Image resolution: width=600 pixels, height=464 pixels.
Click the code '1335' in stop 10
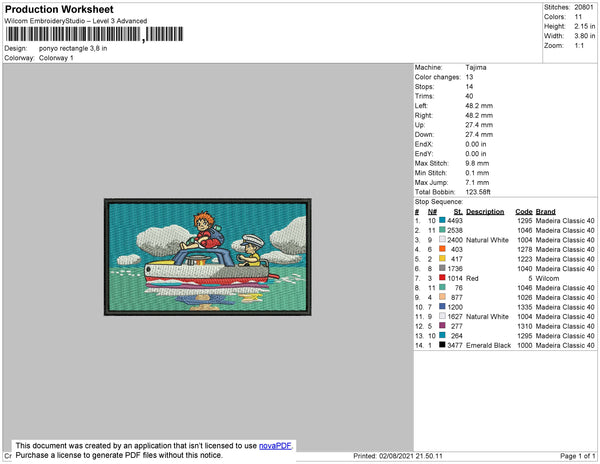pyautogui.click(x=525, y=307)
